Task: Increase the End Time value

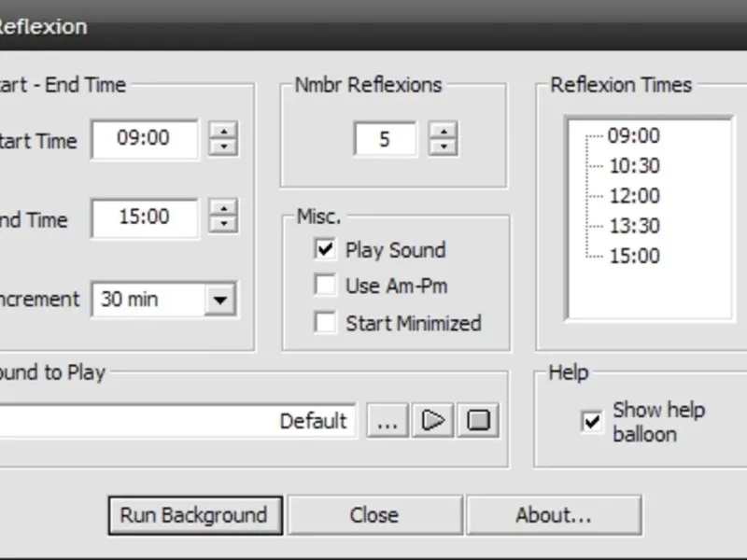Action: [223, 208]
